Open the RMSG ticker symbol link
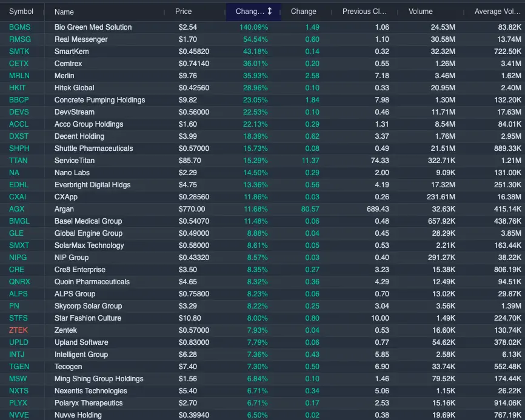 coord(20,39)
